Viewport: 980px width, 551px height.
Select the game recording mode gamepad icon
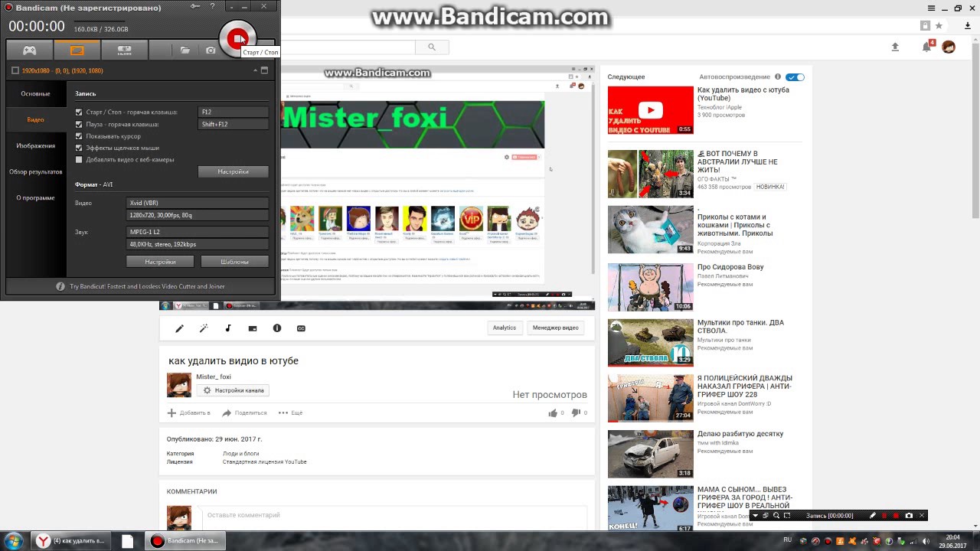29,51
